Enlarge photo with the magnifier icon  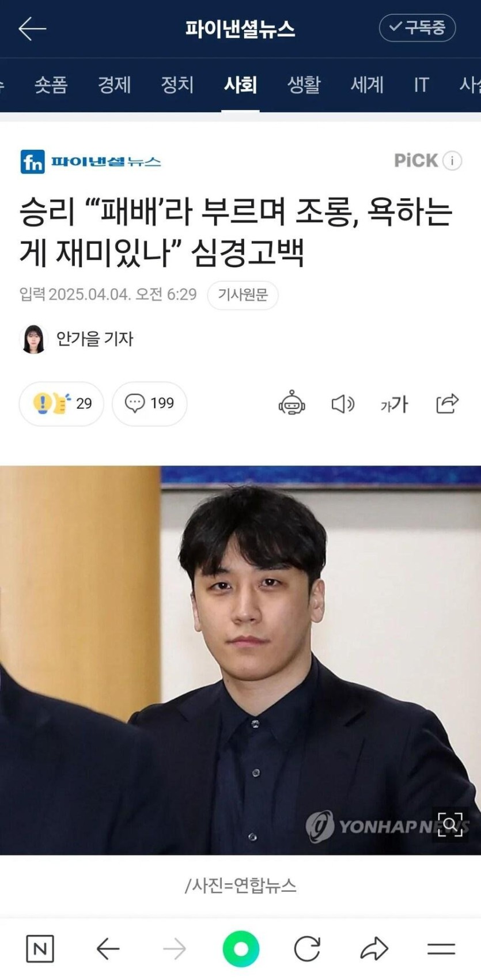450,824
